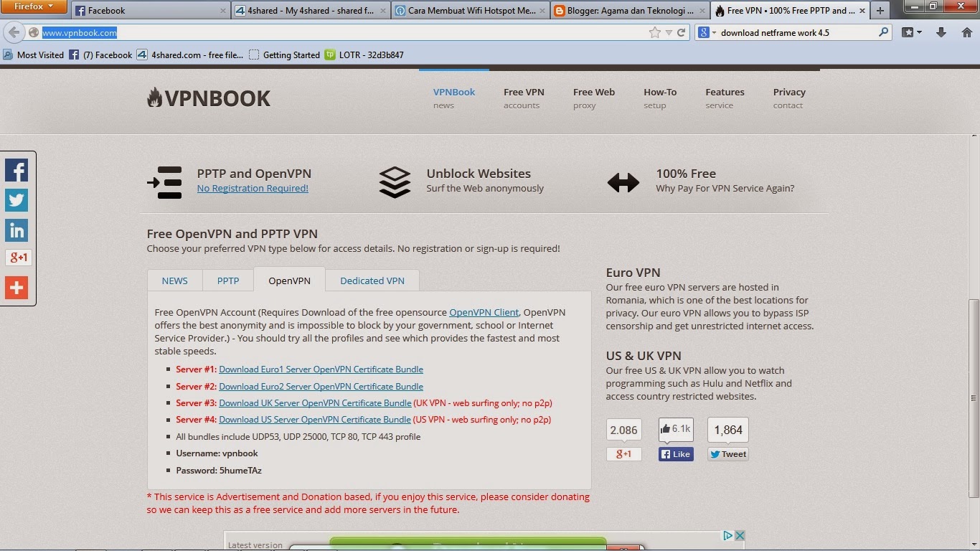Screen dimensions: 980x551
Task: Open Free Web proxy nav item
Action: 594,98
